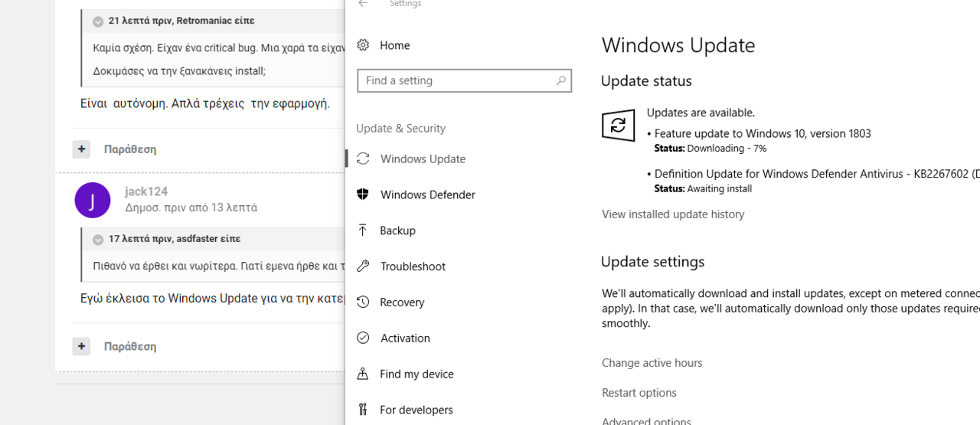980x425 pixels.
Task: Click the 'Είναι αυτόνομη' reply text
Action: pos(205,103)
